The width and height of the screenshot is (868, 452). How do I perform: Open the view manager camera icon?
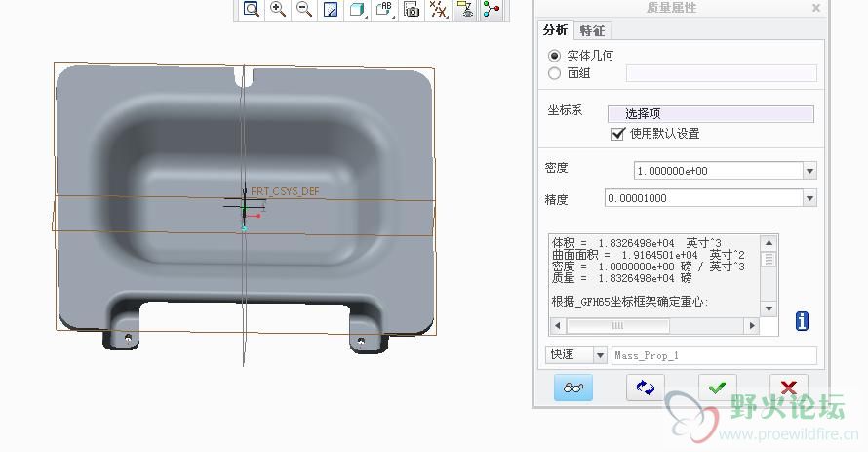(x=412, y=9)
